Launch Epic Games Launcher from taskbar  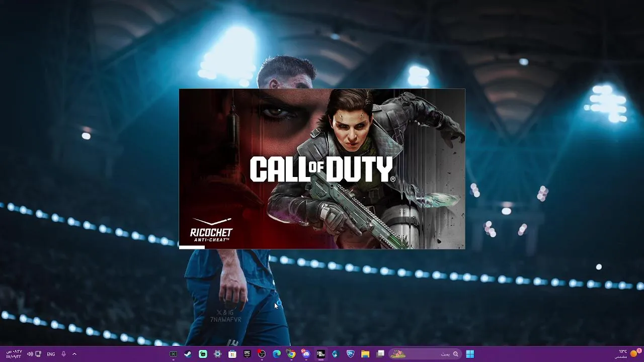[x=247, y=354]
